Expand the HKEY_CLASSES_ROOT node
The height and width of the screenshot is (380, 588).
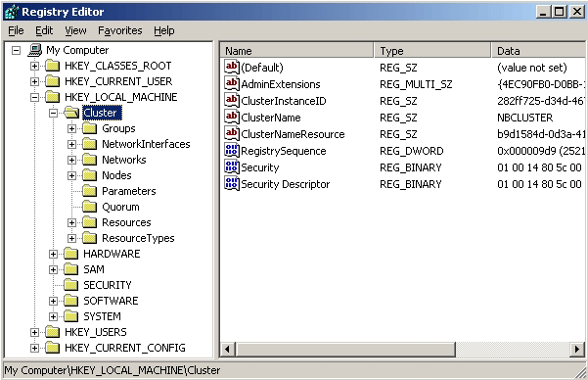[x=34, y=66]
